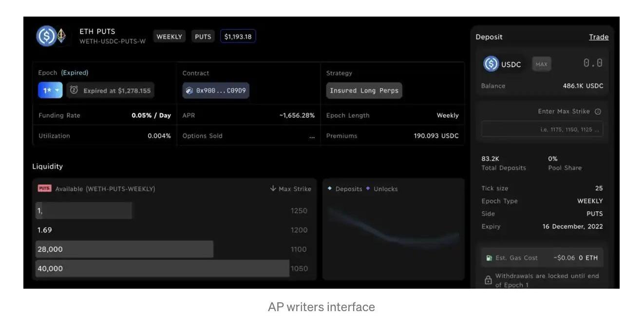
Task: Open the epoch 1* dropdown selector
Action: (50, 90)
